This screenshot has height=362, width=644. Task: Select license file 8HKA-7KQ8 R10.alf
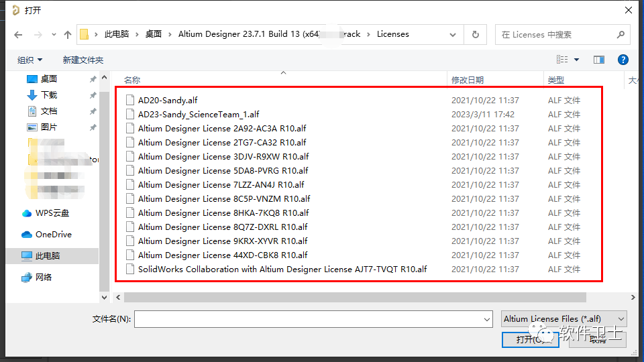(x=223, y=213)
